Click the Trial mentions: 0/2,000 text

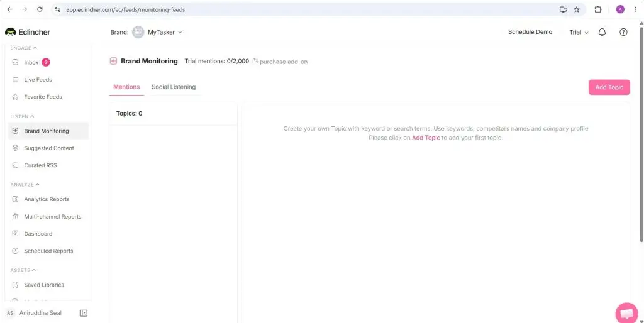coord(217,61)
